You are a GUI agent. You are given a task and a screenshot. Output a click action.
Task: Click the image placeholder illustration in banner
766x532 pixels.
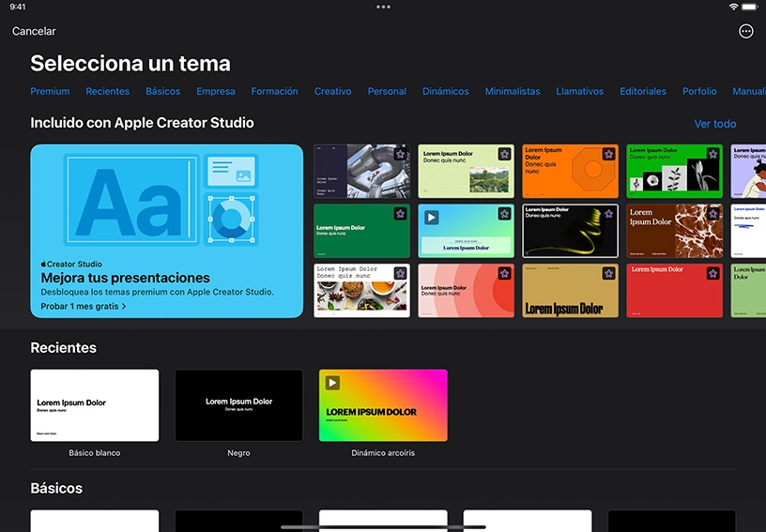232,171
